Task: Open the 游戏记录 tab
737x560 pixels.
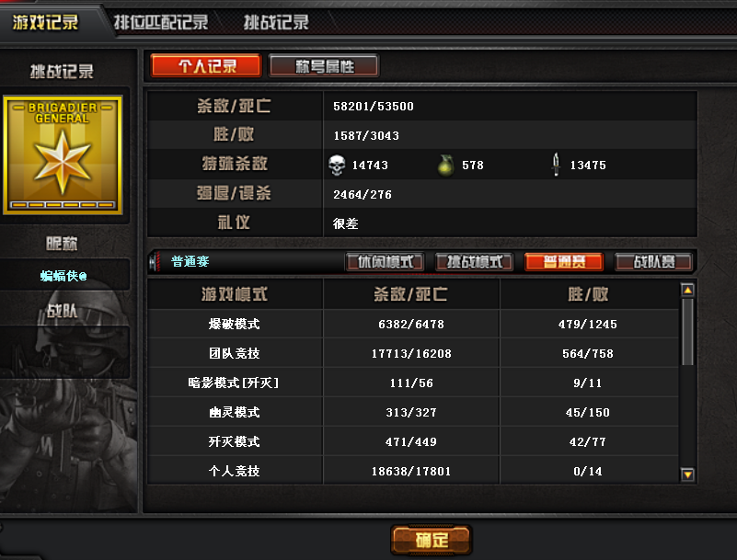Action: [46, 22]
